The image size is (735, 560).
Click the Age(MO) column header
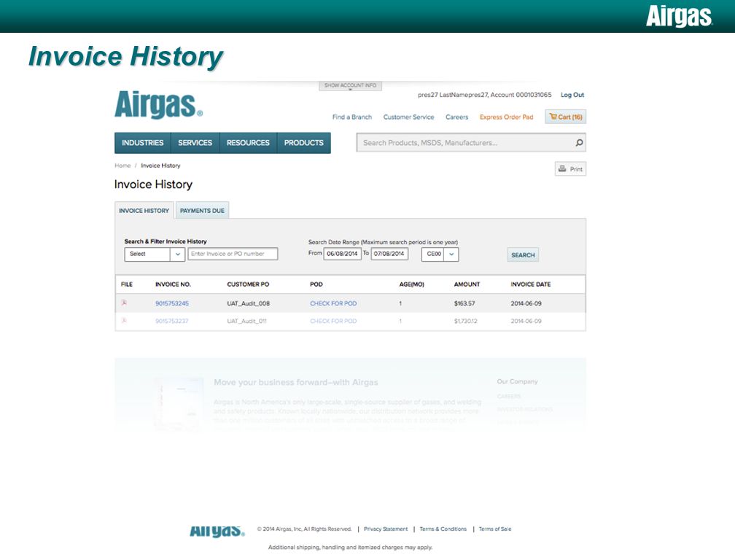pos(411,284)
